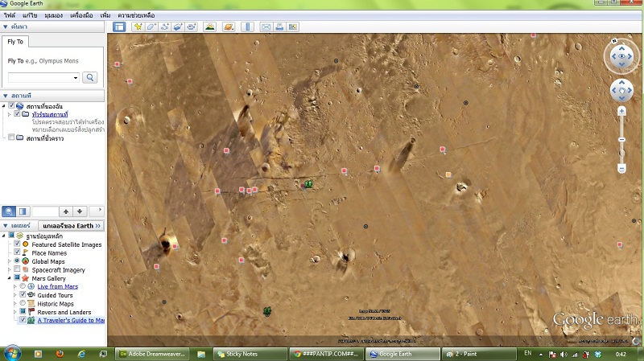
Task: Uncheck Featured Satellite Images layer
Action: pyautogui.click(x=17, y=244)
